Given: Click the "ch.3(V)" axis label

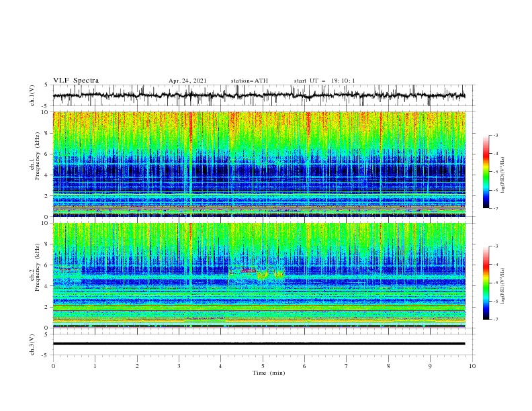Looking at the screenshot, I should pyautogui.click(x=32, y=345).
